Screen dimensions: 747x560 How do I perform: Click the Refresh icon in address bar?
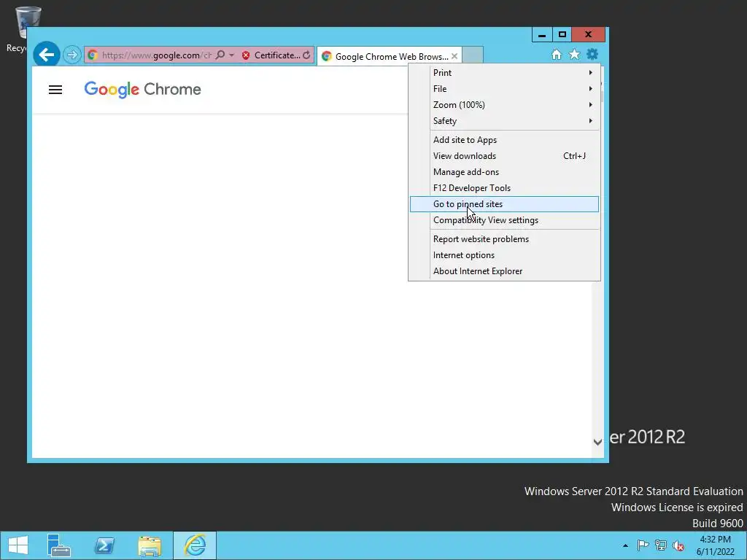point(306,55)
